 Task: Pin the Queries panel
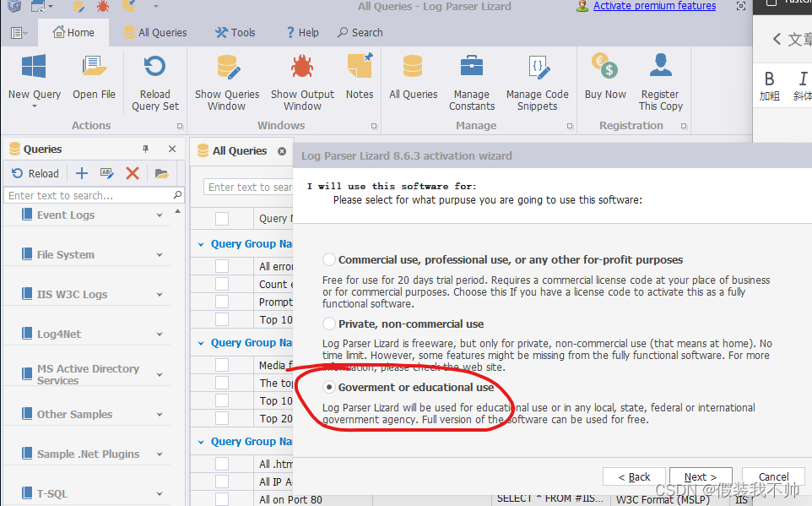(145, 150)
